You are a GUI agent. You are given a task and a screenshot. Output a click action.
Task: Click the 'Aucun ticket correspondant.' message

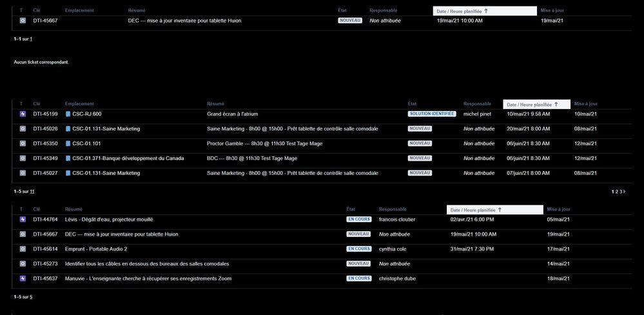pyautogui.click(x=41, y=62)
